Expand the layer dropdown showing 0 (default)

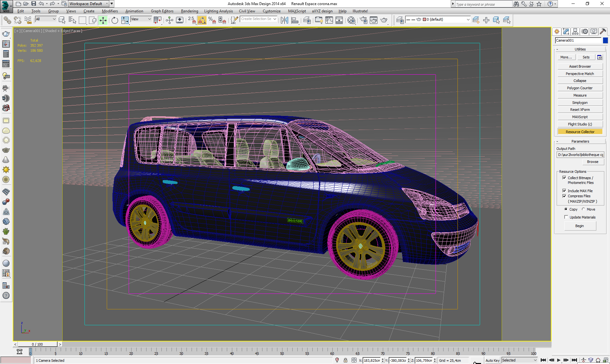[x=468, y=20]
